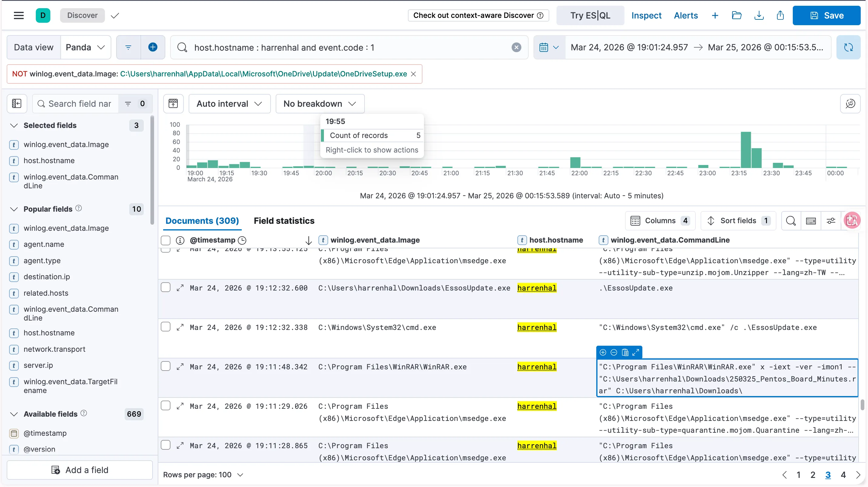Open the Auto interval dropdown

[x=230, y=104]
